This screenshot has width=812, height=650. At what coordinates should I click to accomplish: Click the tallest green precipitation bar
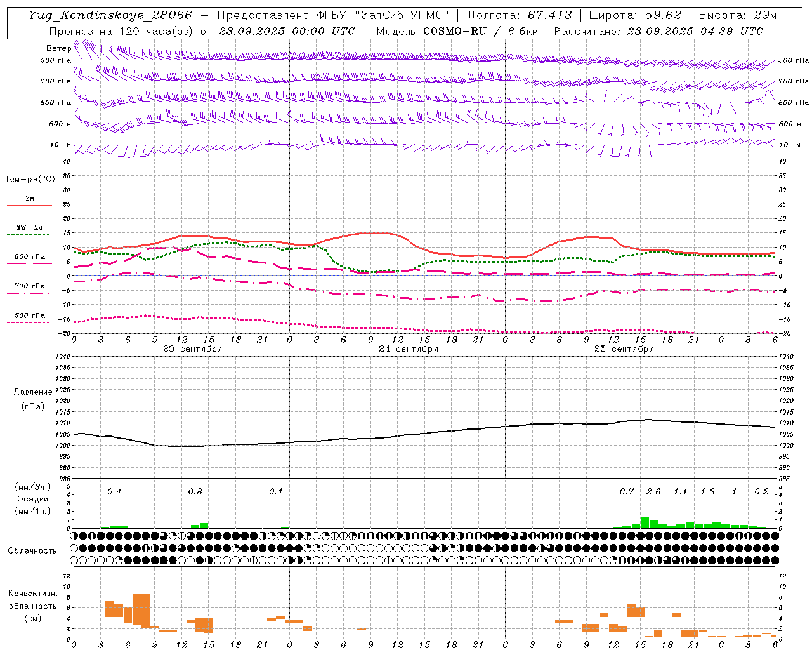645,522
